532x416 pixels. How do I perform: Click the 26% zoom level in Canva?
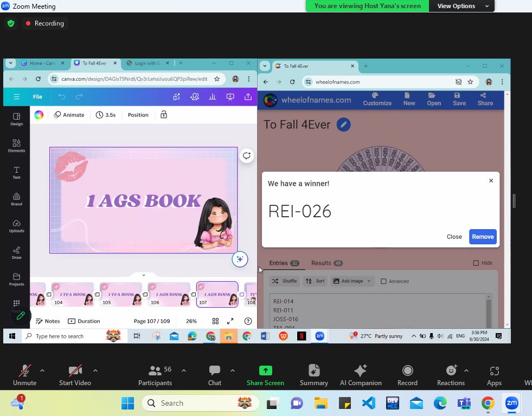(191, 321)
